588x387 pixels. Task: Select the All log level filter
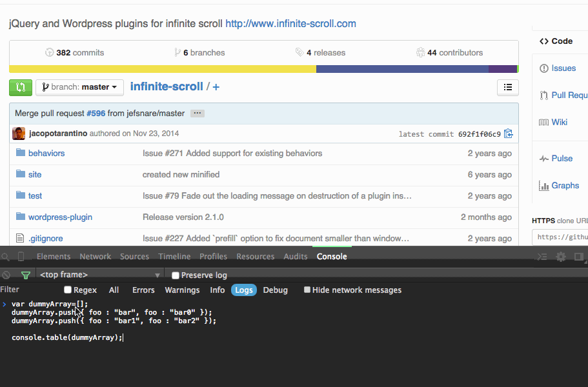[114, 290]
